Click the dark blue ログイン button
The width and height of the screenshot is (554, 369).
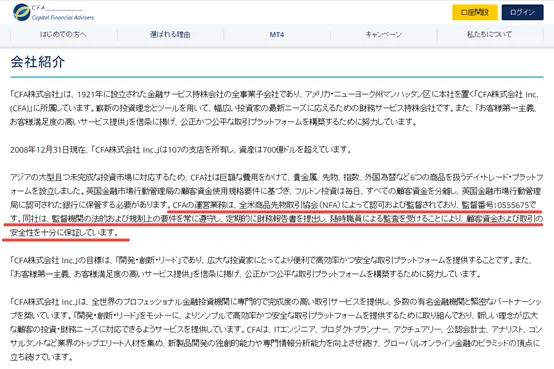point(522,12)
